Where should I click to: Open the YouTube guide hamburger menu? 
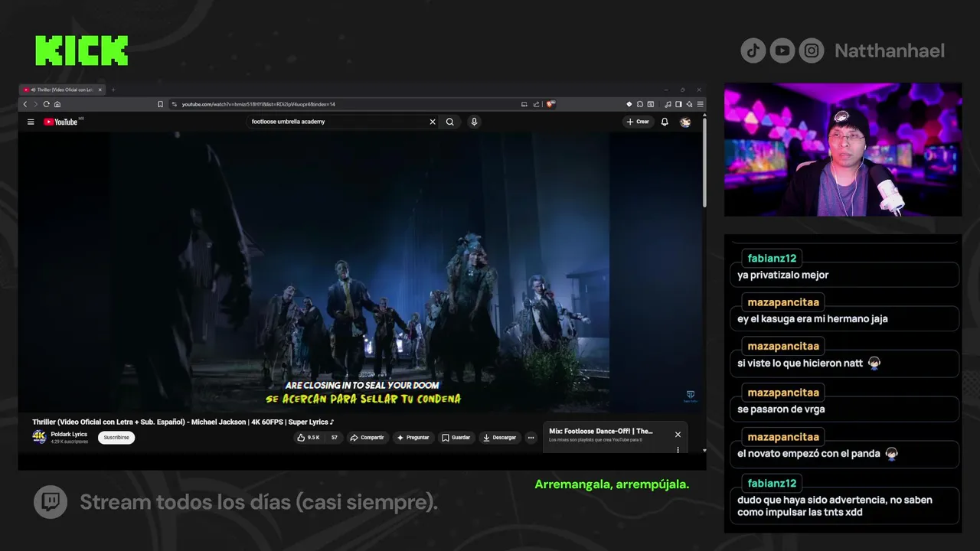tap(31, 122)
